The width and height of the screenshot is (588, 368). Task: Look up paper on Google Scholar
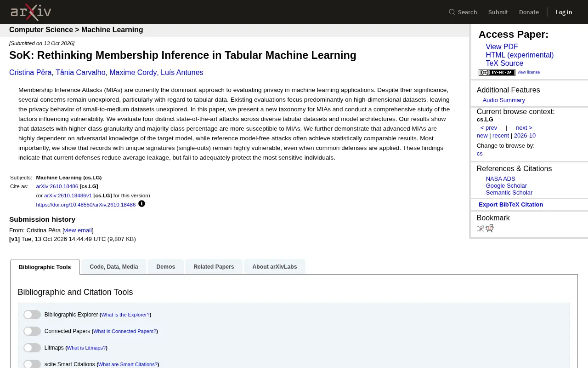[506, 186]
